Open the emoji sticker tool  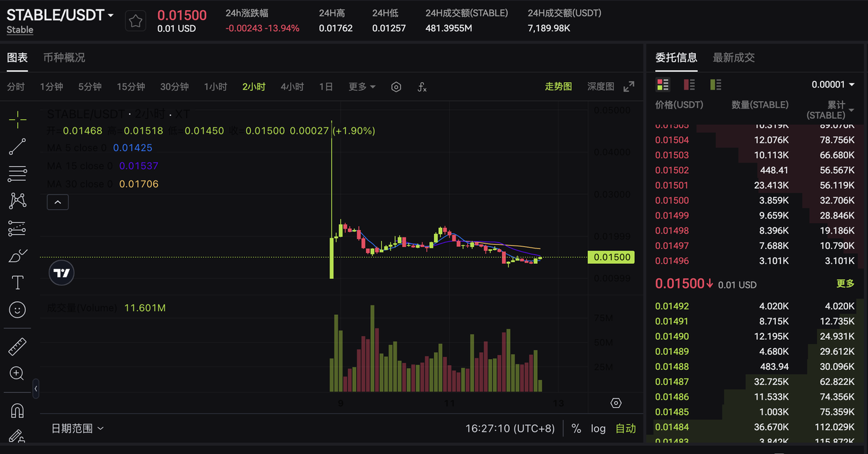(x=17, y=310)
